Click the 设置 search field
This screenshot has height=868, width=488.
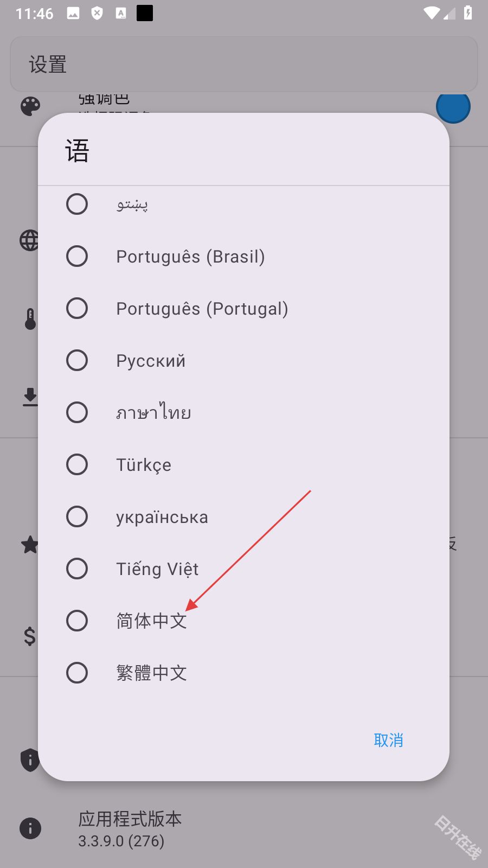[x=244, y=64]
